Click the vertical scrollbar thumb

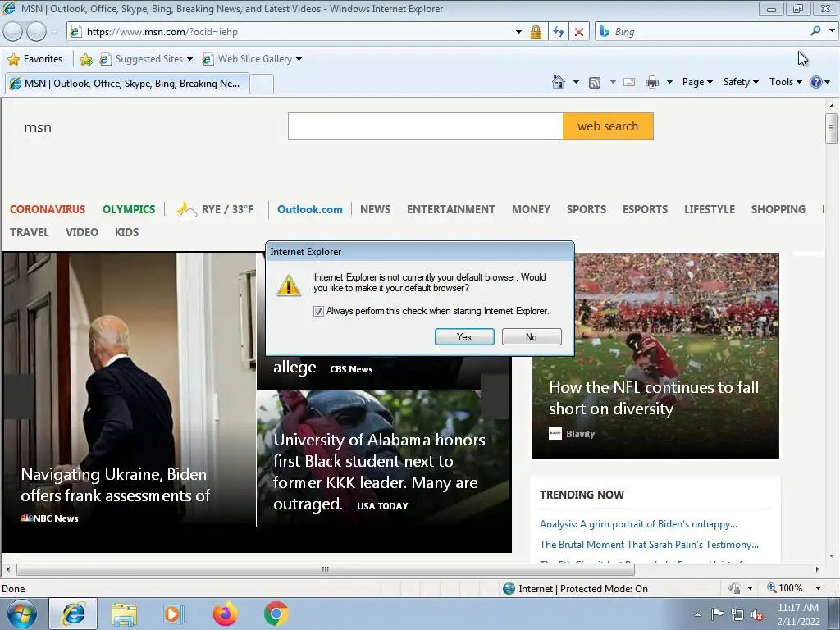point(831,128)
